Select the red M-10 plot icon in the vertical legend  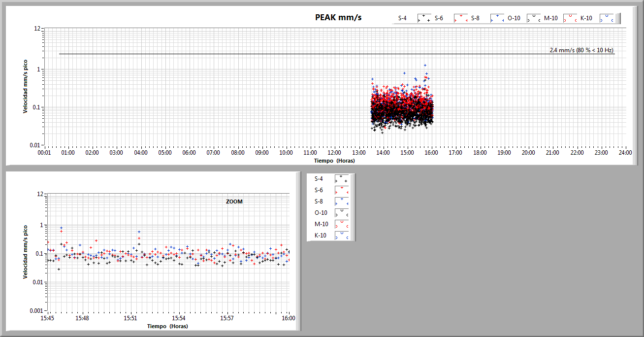click(341, 224)
